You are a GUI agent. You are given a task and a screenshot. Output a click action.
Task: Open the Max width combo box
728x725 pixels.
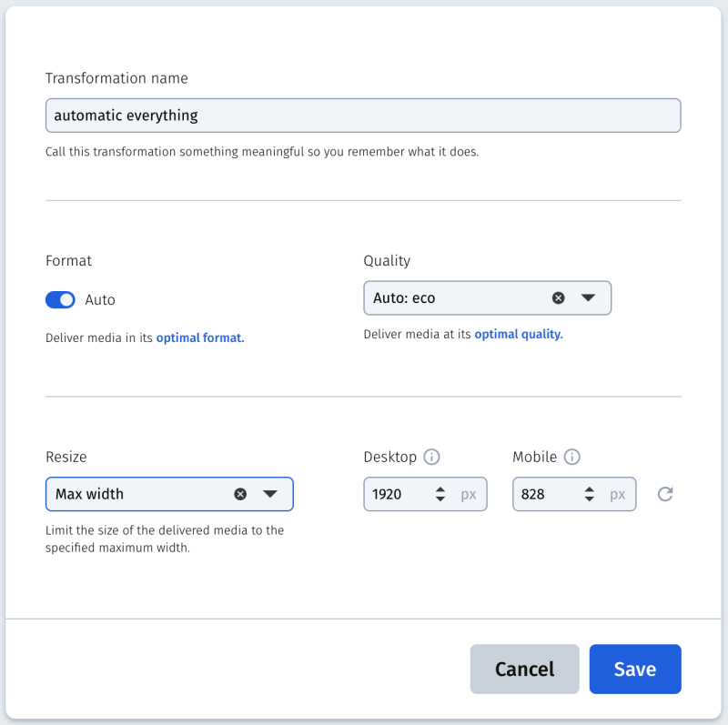coord(169,494)
